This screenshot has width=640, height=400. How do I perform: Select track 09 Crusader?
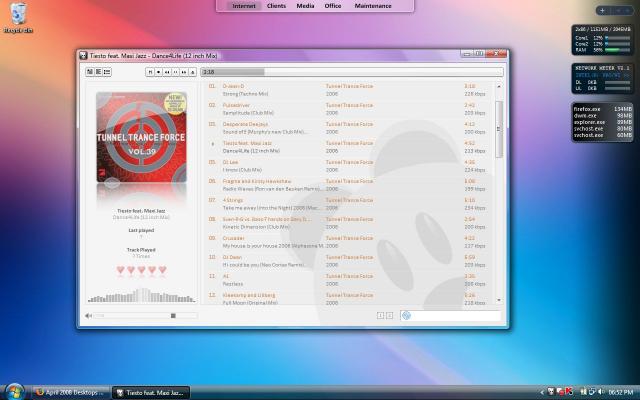tap(347, 242)
